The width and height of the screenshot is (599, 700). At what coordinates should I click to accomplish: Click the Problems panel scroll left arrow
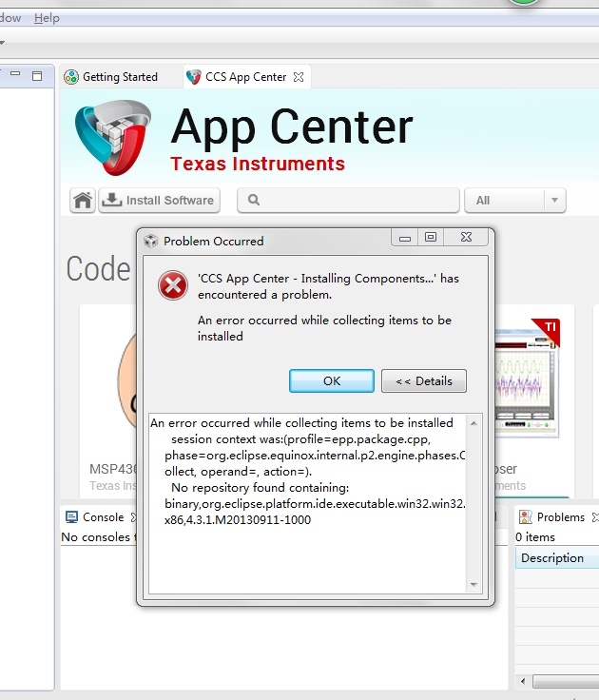point(523,681)
